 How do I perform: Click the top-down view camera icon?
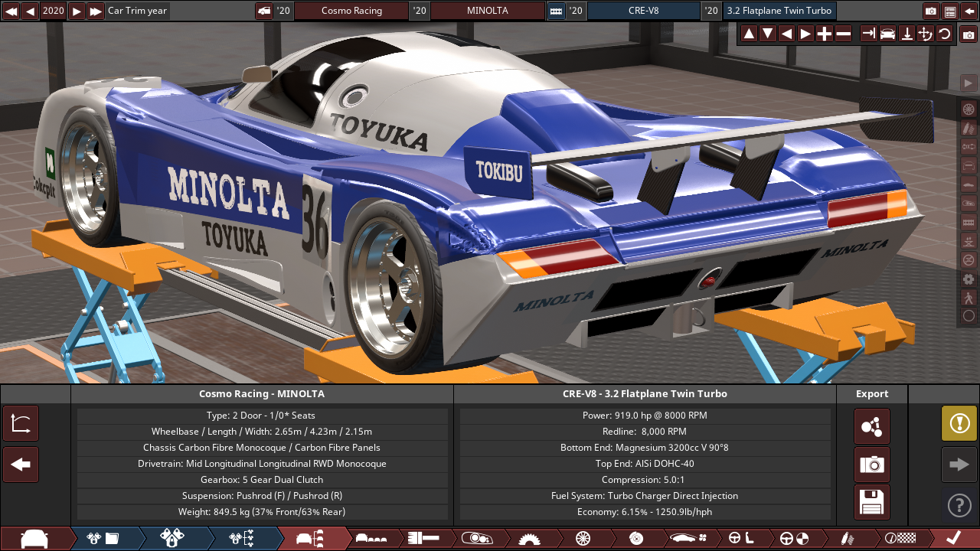[906, 34]
